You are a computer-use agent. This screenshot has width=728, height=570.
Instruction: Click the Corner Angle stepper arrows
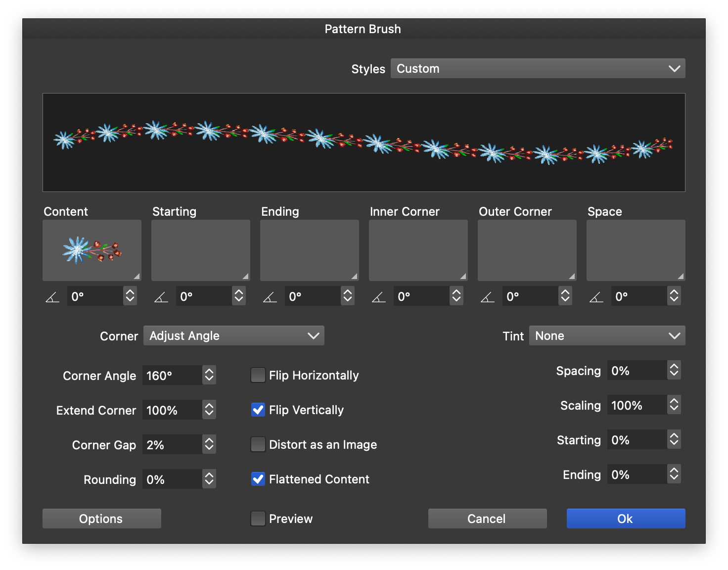click(209, 375)
